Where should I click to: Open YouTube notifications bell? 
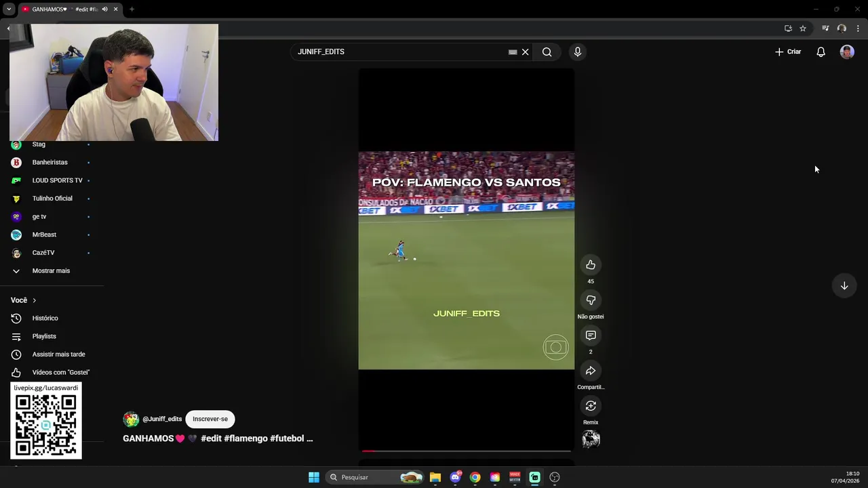[821, 52]
